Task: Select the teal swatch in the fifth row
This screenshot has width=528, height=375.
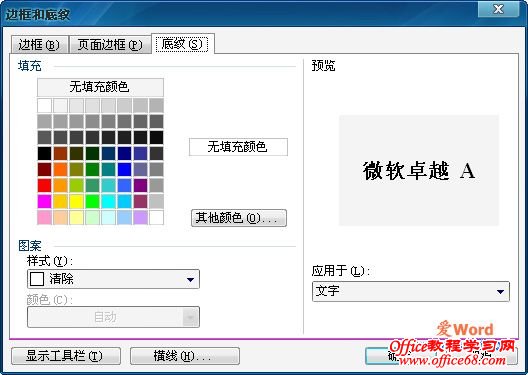Action: pyautogui.click(x=108, y=169)
